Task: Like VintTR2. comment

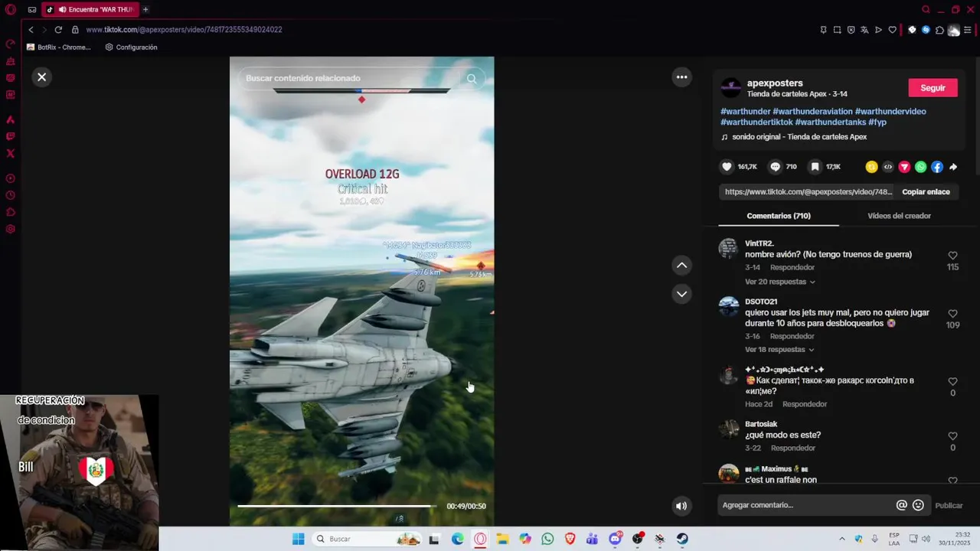Action: point(952,256)
